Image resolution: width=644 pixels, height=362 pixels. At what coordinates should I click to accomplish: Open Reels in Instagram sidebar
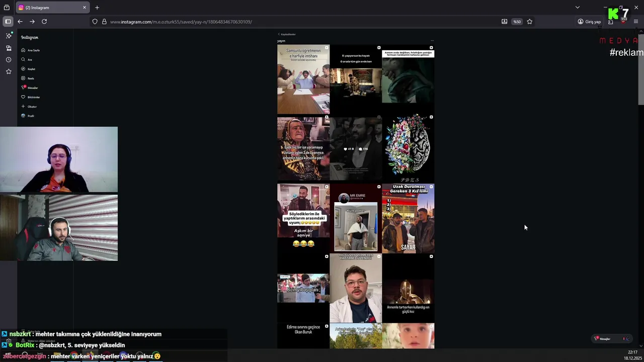(x=28, y=78)
